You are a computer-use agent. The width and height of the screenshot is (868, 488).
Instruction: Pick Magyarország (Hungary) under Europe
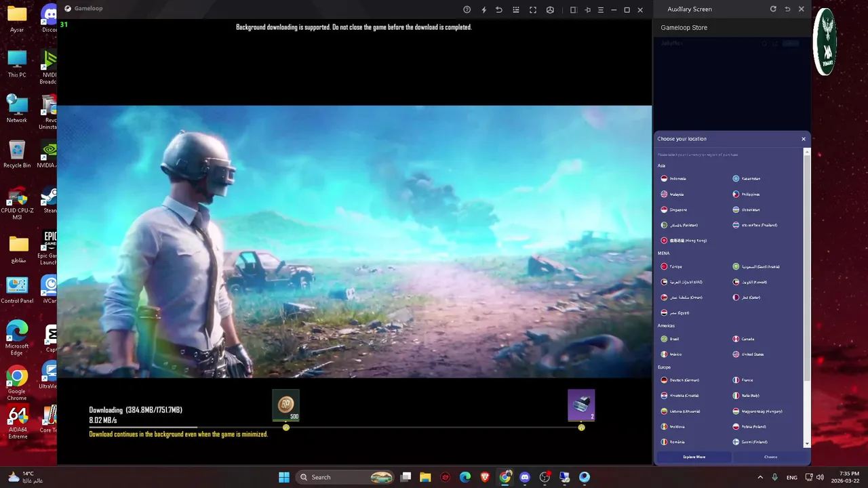(757, 411)
